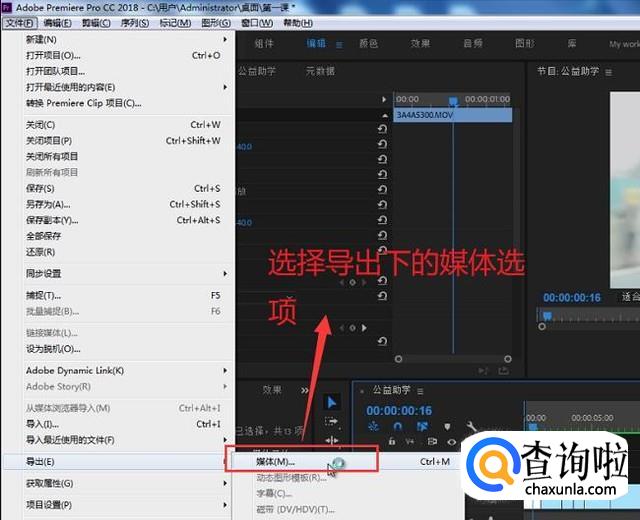Select the Selection tool arrow
This screenshot has width=640, height=520.
(331, 402)
